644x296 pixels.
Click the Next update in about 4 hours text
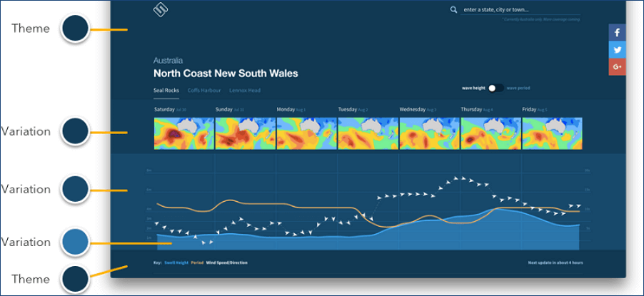tap(555, 262)
